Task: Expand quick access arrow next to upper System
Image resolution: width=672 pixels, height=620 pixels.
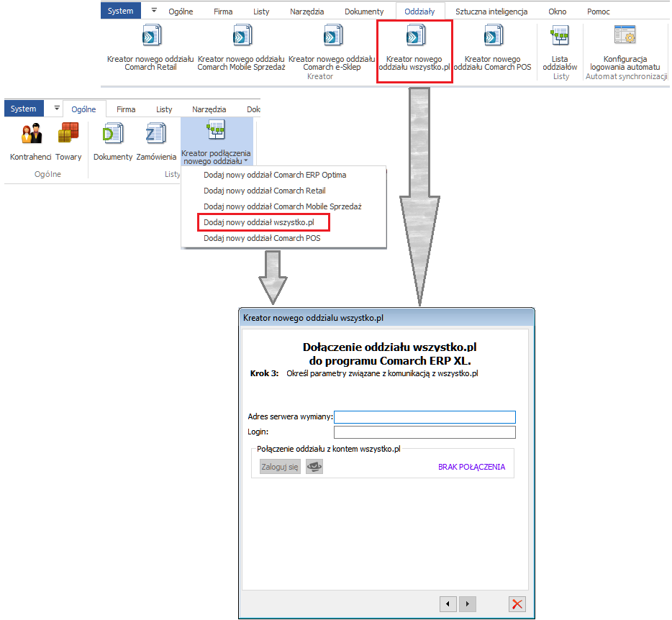Action: point(154,10)
